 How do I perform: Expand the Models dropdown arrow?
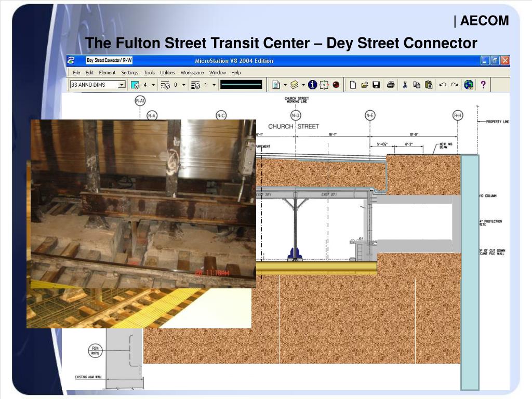pyautogui.click(x=285, y=85)
